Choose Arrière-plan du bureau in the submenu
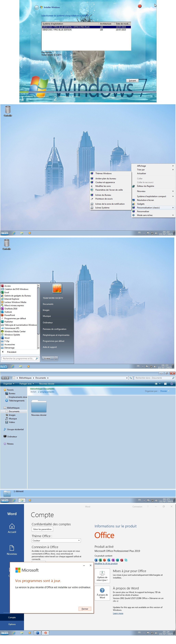This screenshot has height=644, width=176. 110,179
